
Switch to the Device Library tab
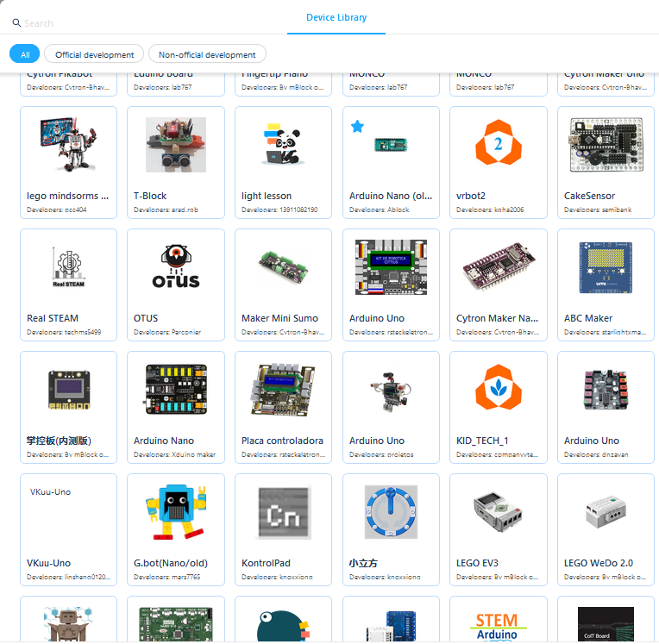tap(336, 17)
